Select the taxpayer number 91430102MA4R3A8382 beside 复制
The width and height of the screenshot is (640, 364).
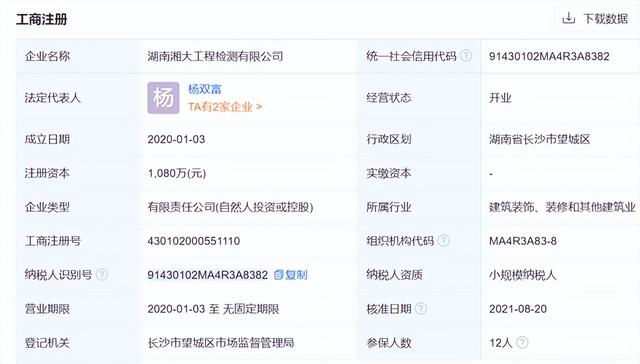[207, 275]
